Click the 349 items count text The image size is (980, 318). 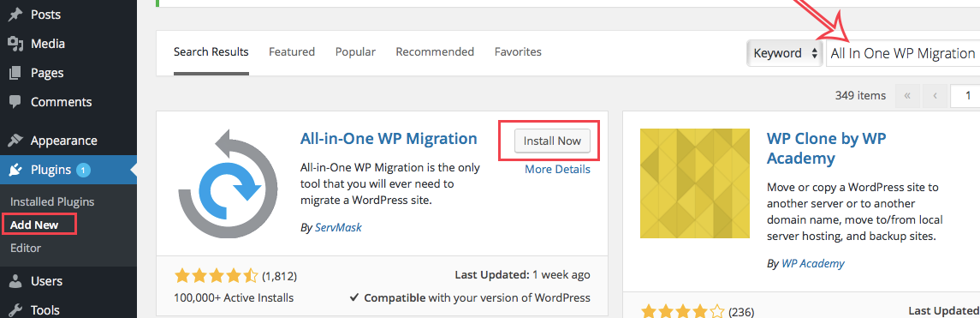point(860,96)
